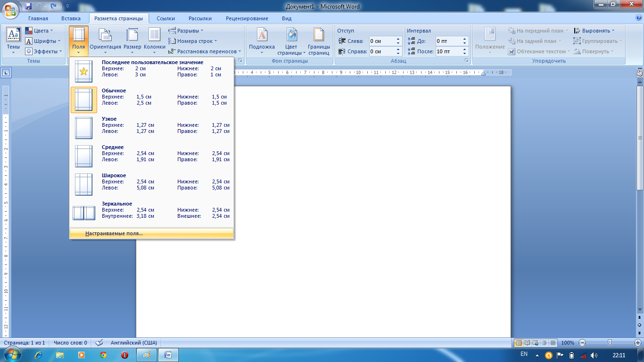The width and height of the screenshot is (644, 362).
Task: Click Английский (США) language status
Action: 134,343
